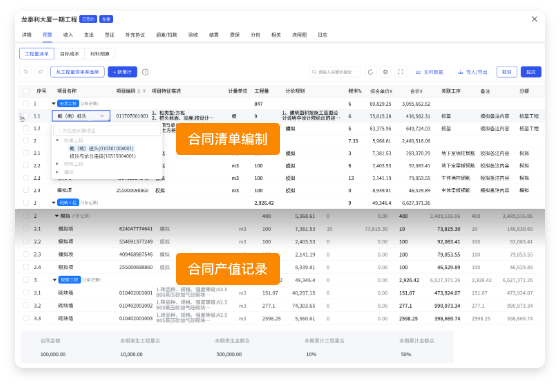Open the item name dropdown in row 1.1
This screenshot has height=387, width=560.
(81, 116)
